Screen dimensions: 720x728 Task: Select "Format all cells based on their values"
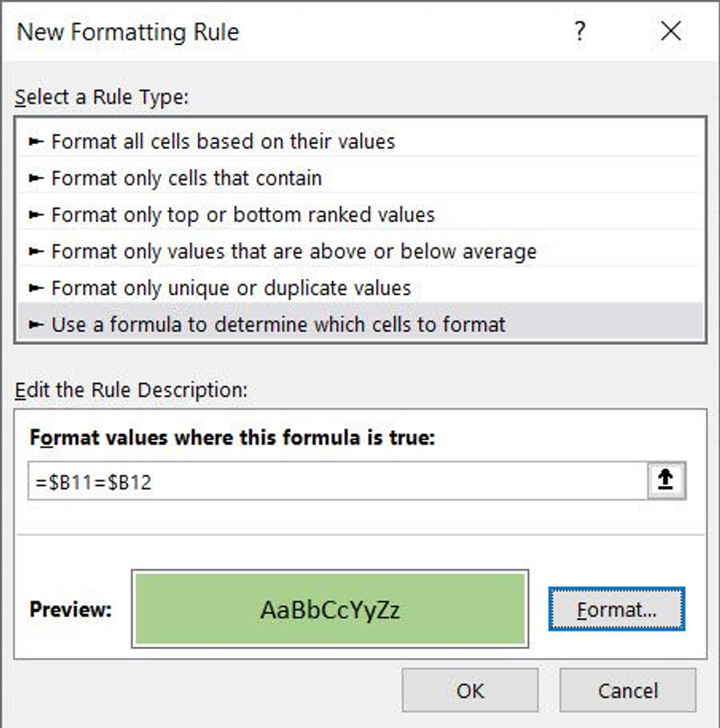point(222,141)
